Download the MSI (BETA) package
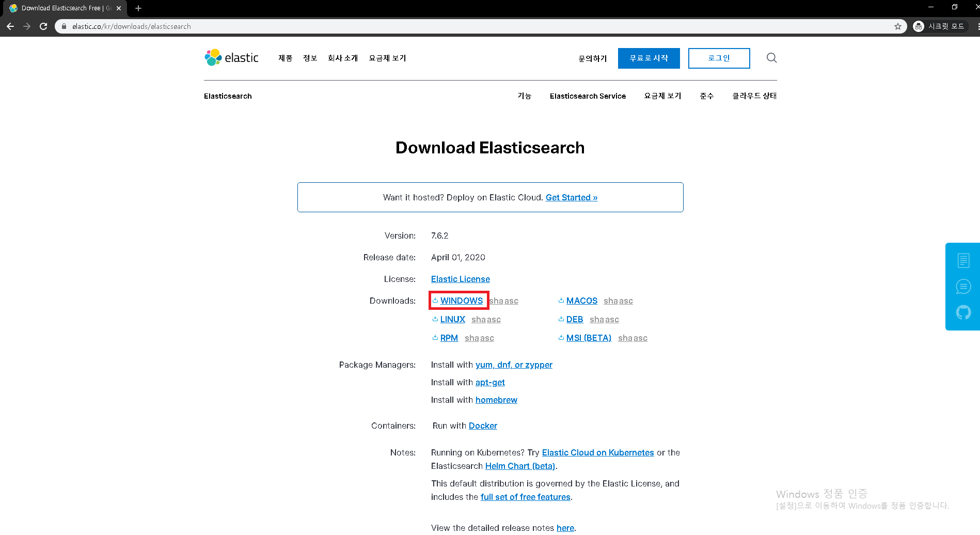Viewport: 980px width, 535px height. pyautogui.click(x=589, y=338)
